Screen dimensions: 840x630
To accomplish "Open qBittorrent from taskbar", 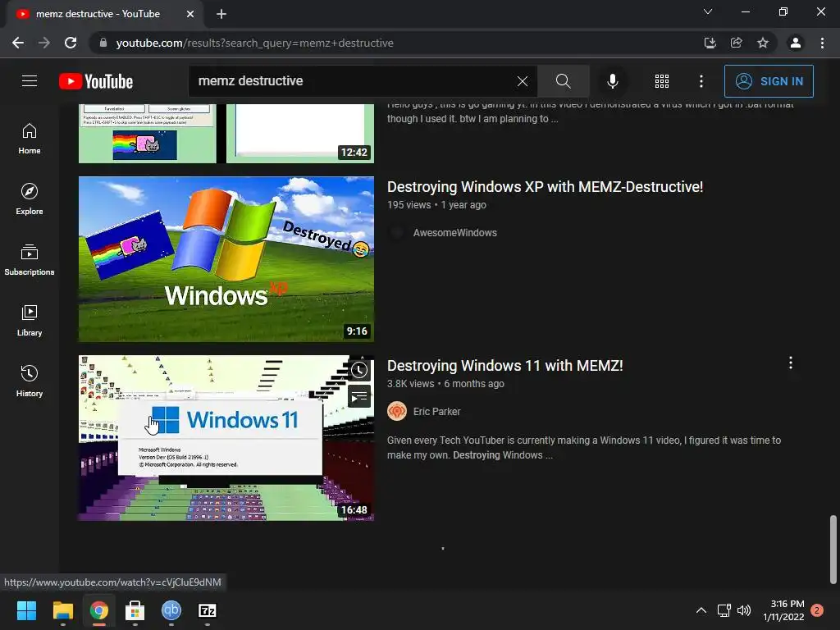I will (171, 610).
